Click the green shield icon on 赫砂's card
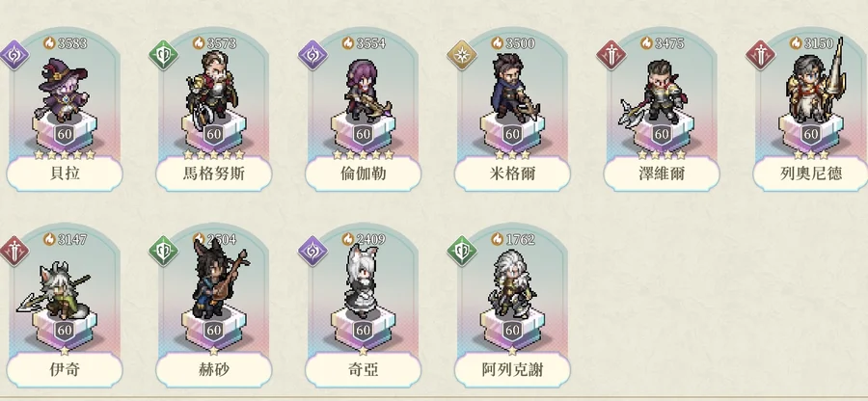 pyautogui.click(x=163, y=251)
